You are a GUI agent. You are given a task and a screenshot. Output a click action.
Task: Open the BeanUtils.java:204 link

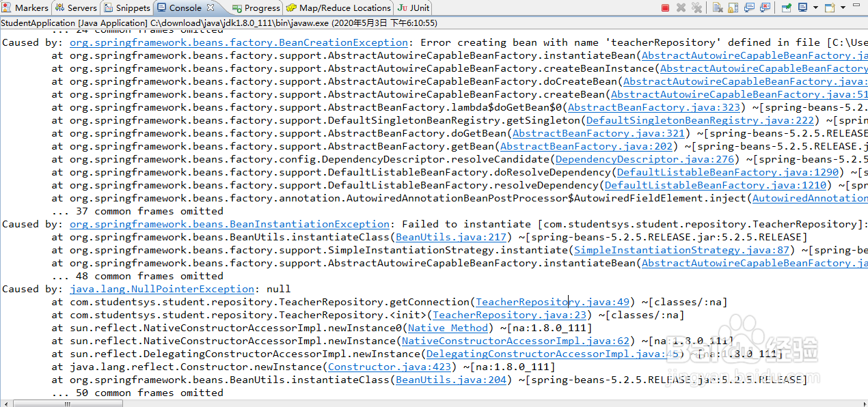coord(451,380)
